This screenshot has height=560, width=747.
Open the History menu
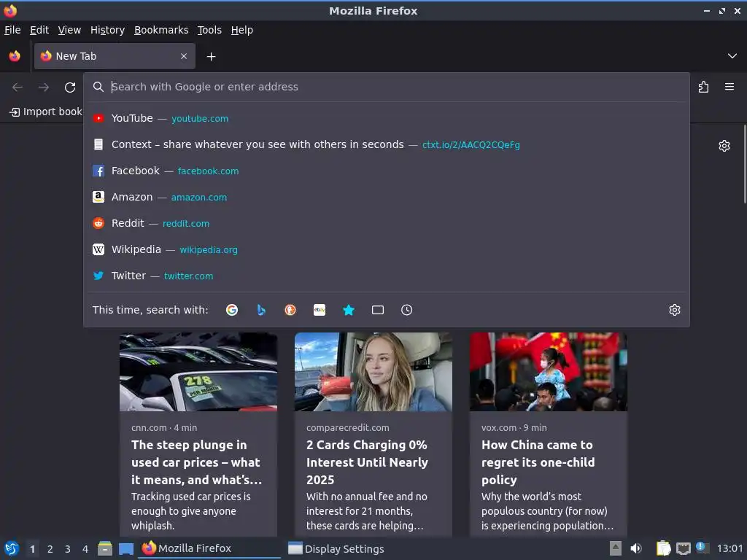tap(108, 30)
